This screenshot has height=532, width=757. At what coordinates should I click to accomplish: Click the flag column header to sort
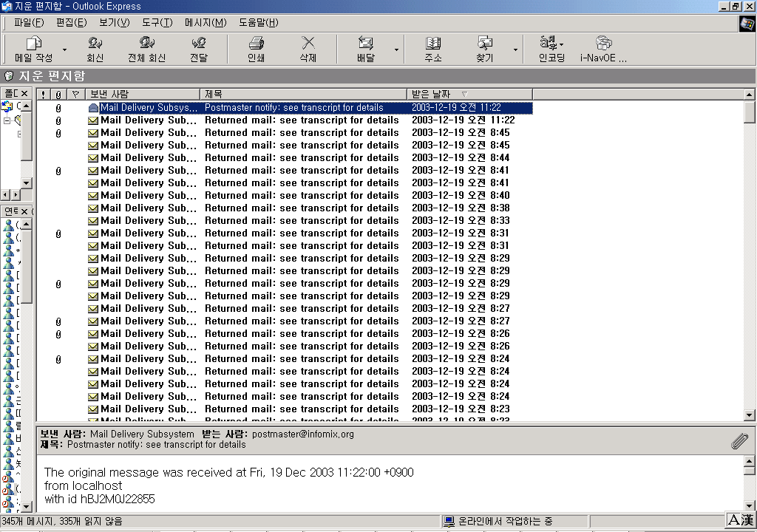[x=75, y=94]
